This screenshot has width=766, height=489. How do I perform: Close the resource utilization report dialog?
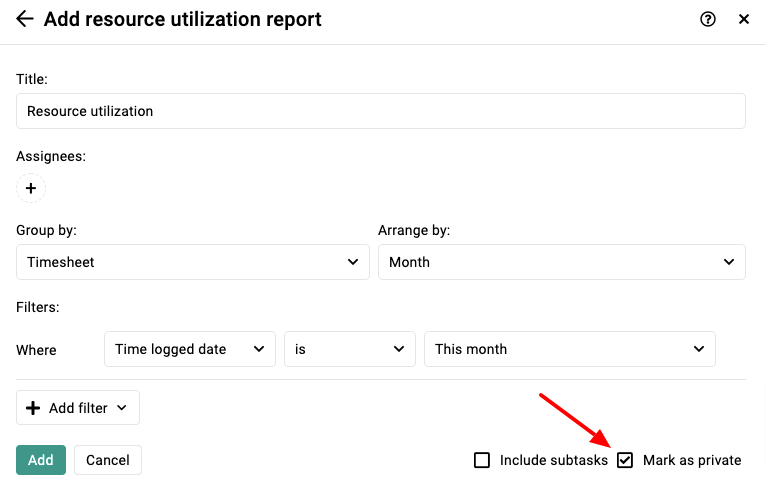pos(744,19)
